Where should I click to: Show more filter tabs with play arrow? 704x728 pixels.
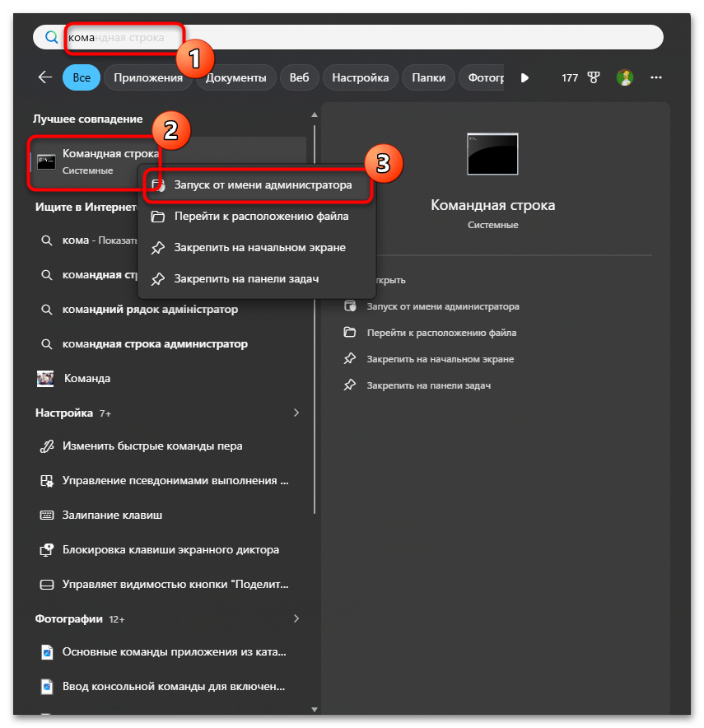pos(525,77)
